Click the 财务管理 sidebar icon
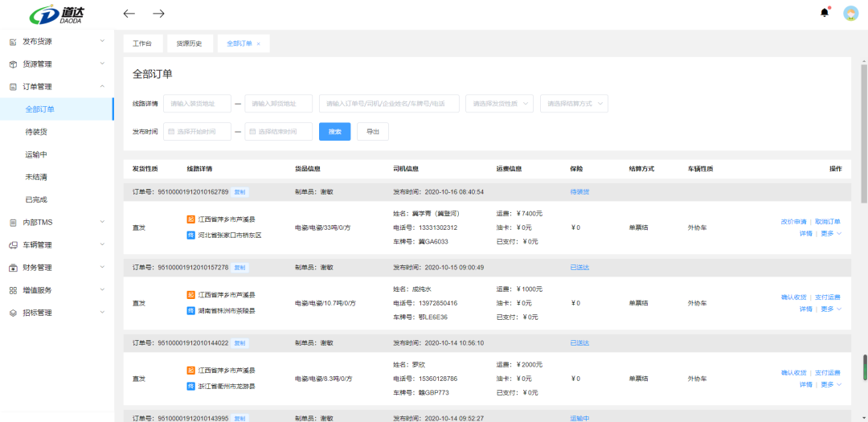 click(14, 268)
